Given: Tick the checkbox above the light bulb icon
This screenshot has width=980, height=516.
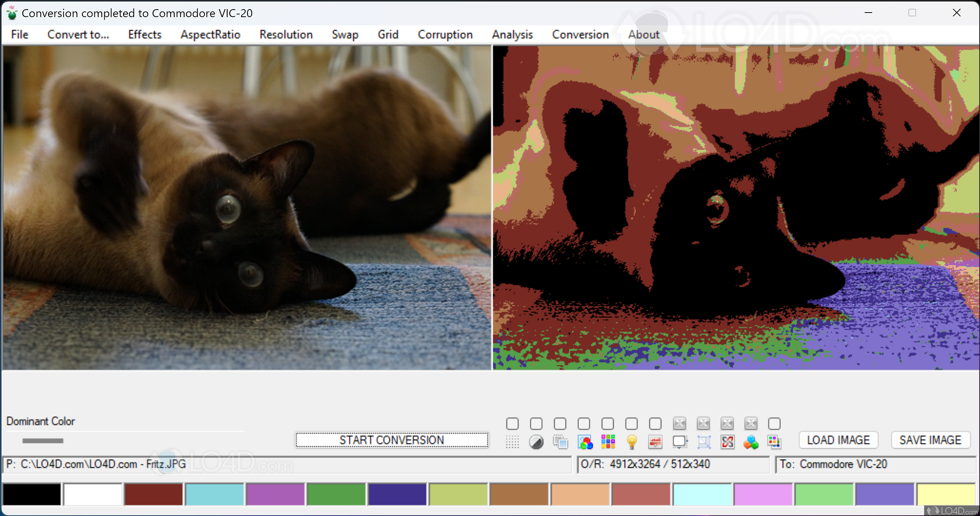Looking at the screenshot, I should pyautogui.click(x=631, y=423).
